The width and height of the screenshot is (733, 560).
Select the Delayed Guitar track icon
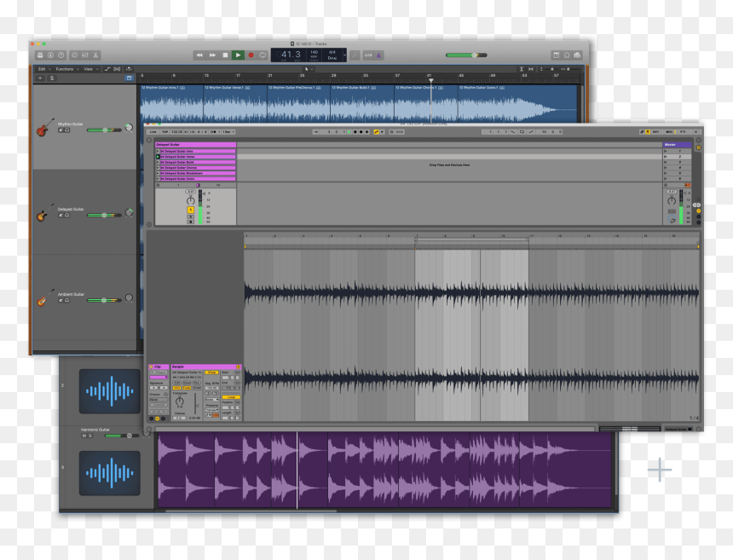point(45,213)
